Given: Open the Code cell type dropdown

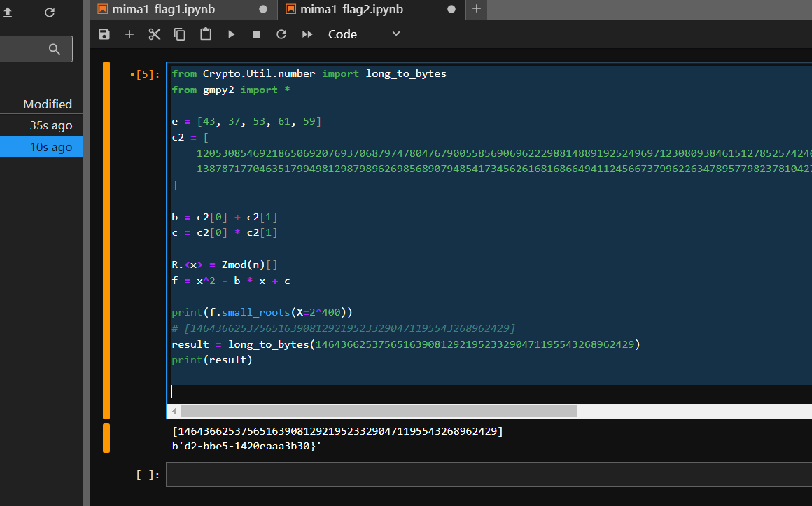Looking at the screenshot, I should (365, 34).
